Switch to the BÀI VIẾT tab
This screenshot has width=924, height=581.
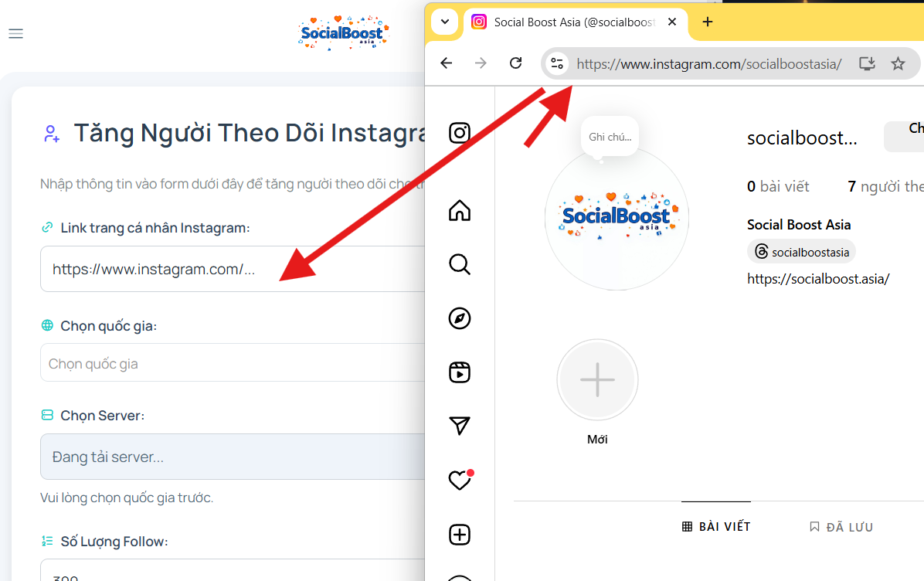click(716, 527)
